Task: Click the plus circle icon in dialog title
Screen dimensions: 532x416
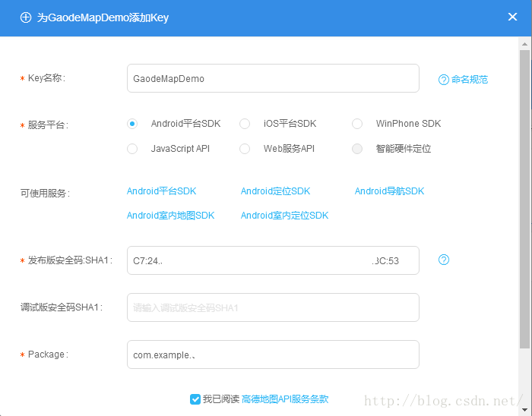Action: [26, 17]
